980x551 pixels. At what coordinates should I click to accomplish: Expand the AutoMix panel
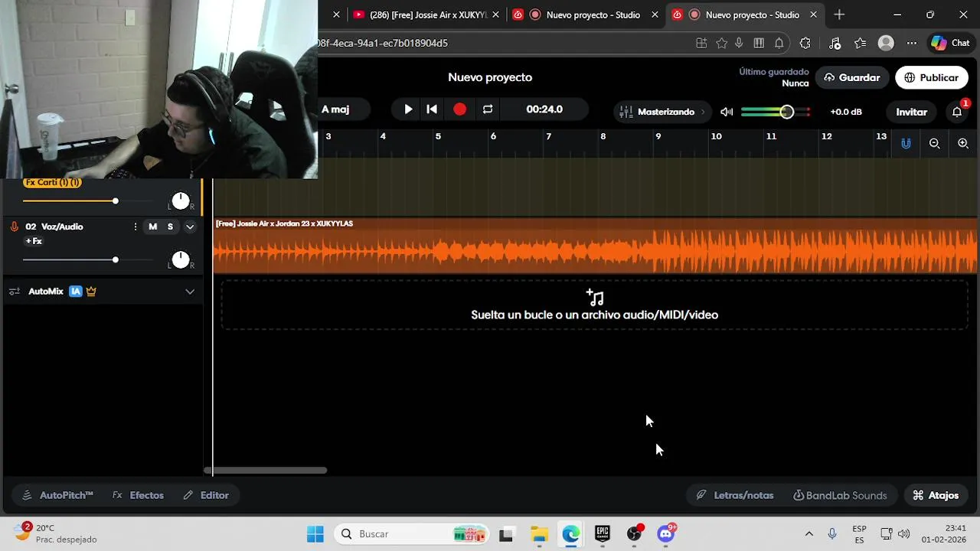click(190, 292)
